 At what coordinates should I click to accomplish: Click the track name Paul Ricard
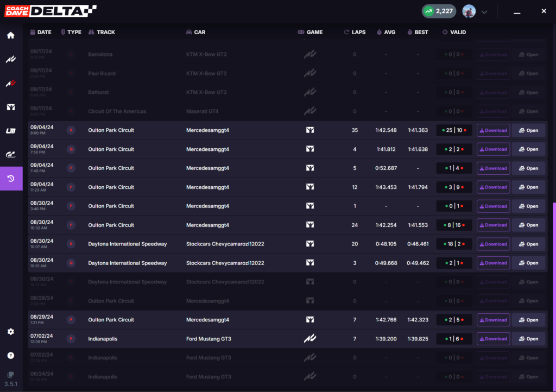pos(102,73)
